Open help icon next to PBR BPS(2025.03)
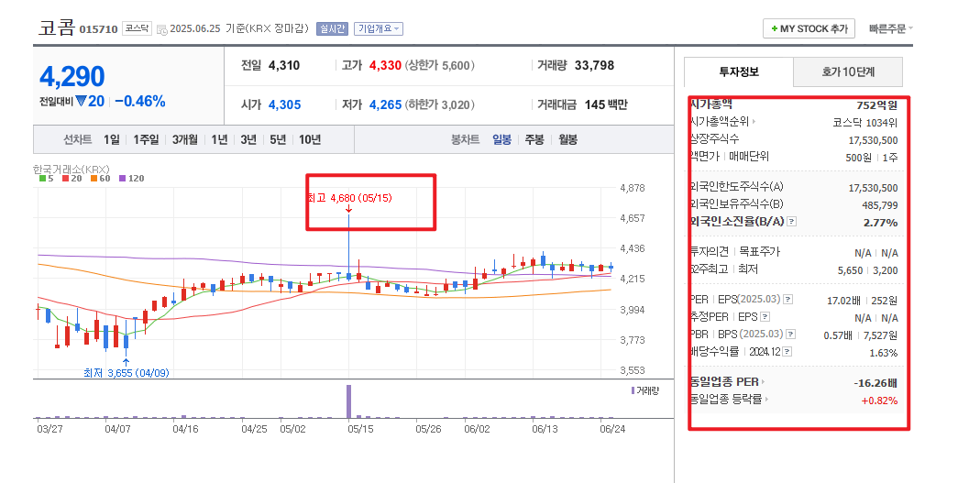This screenshot has height=483, width=980. tap(791, 335)
